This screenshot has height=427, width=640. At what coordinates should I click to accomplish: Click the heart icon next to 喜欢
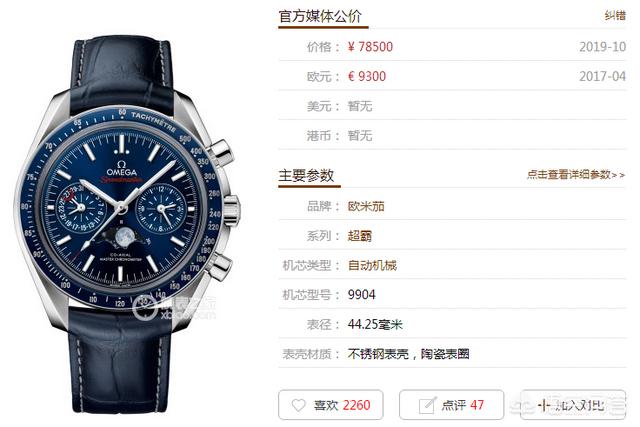[x=298, y=405]
